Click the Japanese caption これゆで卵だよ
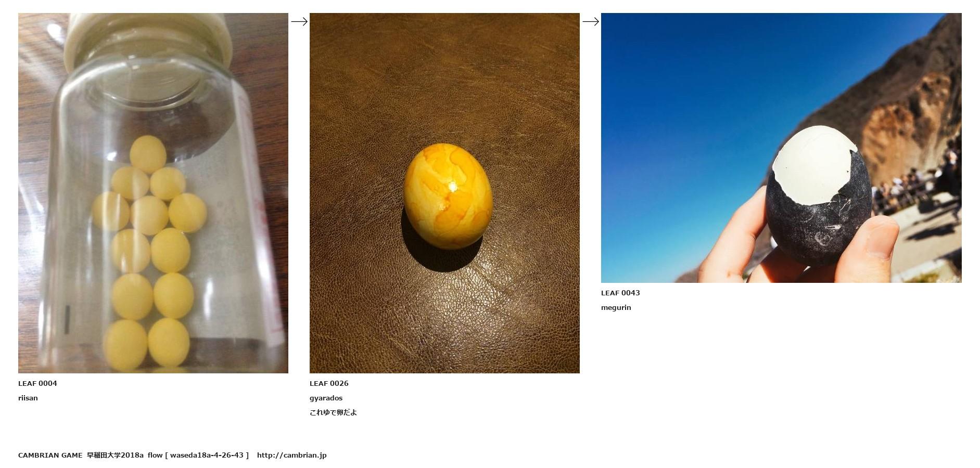 (333, 412)
